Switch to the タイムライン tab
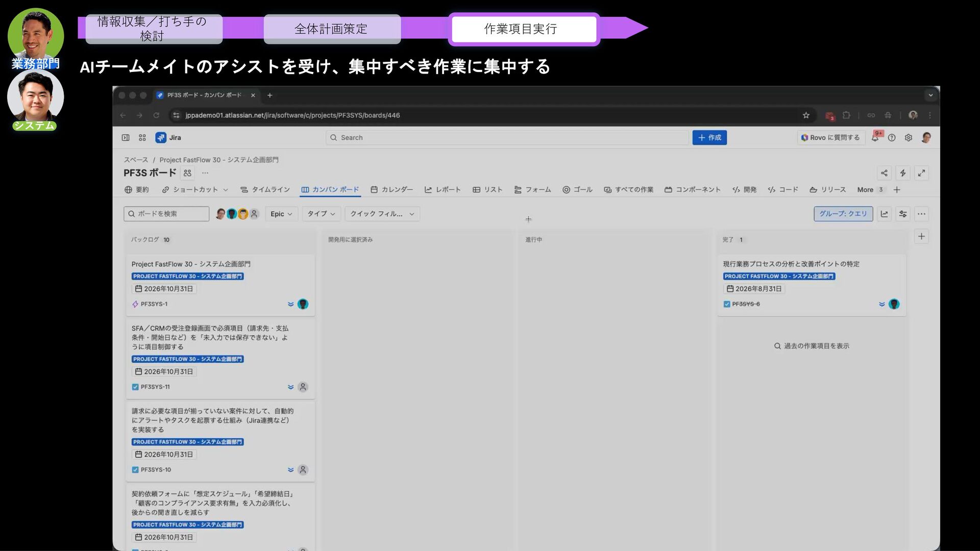Viewport: 980px width, 551px height. tap(265, 190)
